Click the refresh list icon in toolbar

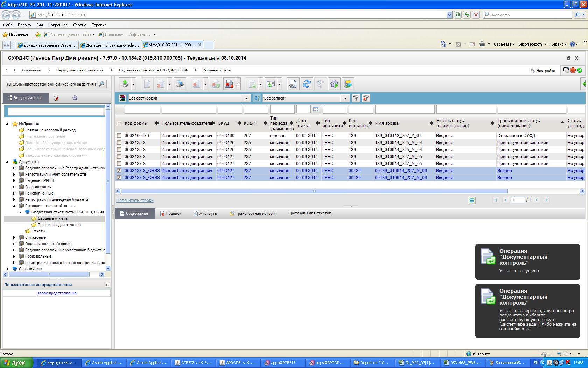[307, 84]
